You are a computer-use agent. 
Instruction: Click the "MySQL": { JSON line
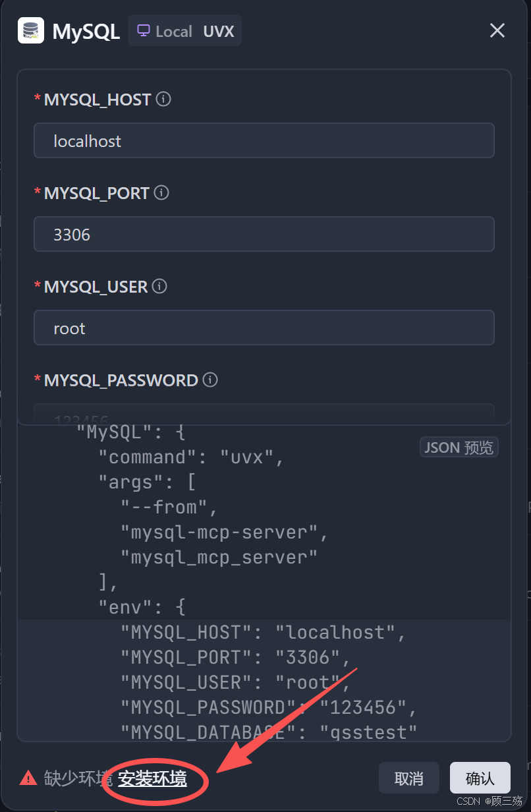(x=131, y=433)
